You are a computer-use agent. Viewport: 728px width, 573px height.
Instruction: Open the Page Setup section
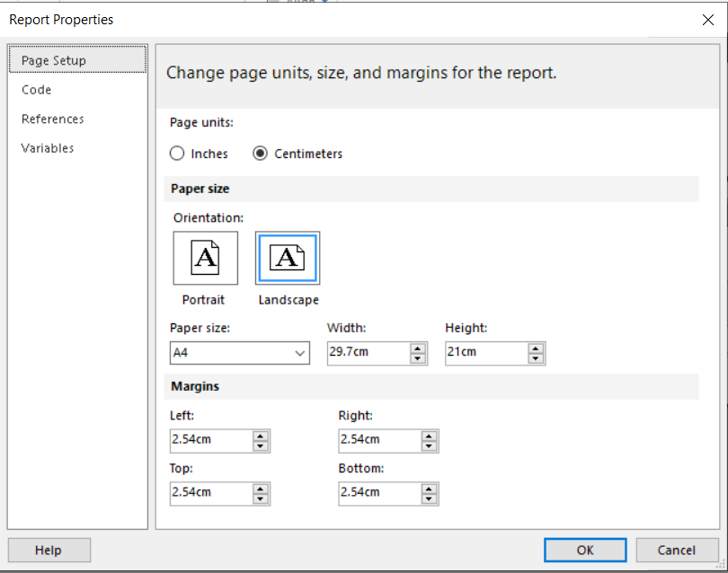tap(77, 60)
